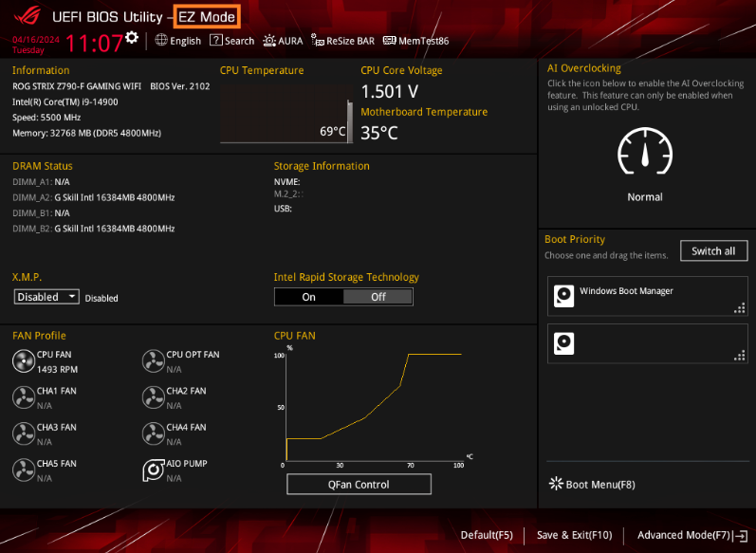Click the 35°C motherboard temperature value
This screenshot has width=756, height=553.
coord(379,133)
